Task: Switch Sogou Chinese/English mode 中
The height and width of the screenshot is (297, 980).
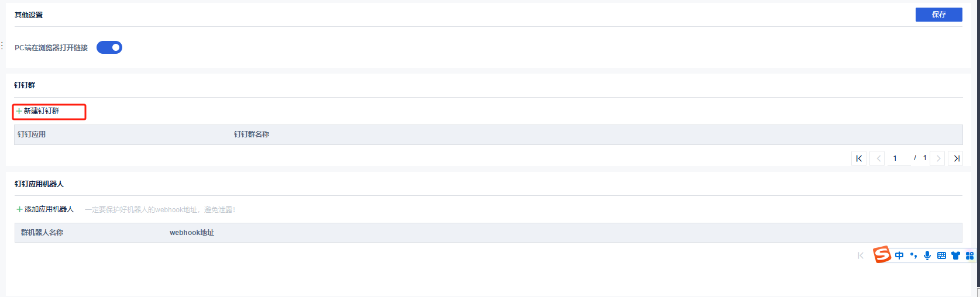Action: [899, 255]
